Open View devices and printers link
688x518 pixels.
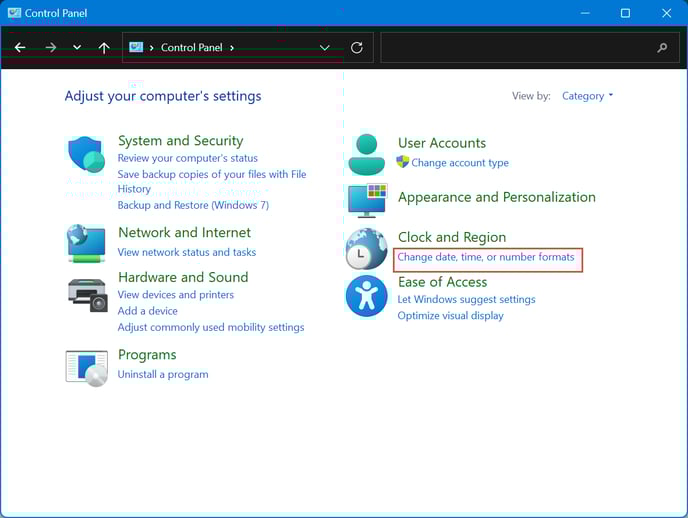(x=175, y=295)
